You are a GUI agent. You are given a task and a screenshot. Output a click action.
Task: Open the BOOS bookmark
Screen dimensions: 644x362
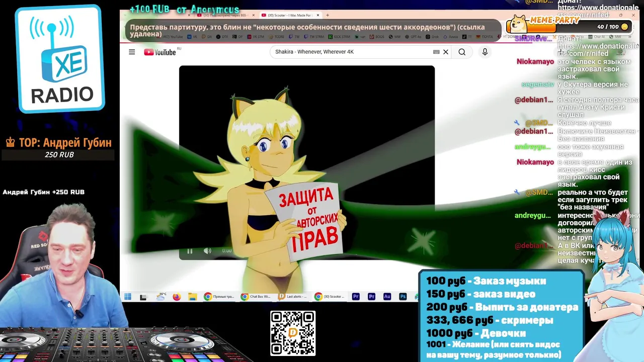click(377, 36)
